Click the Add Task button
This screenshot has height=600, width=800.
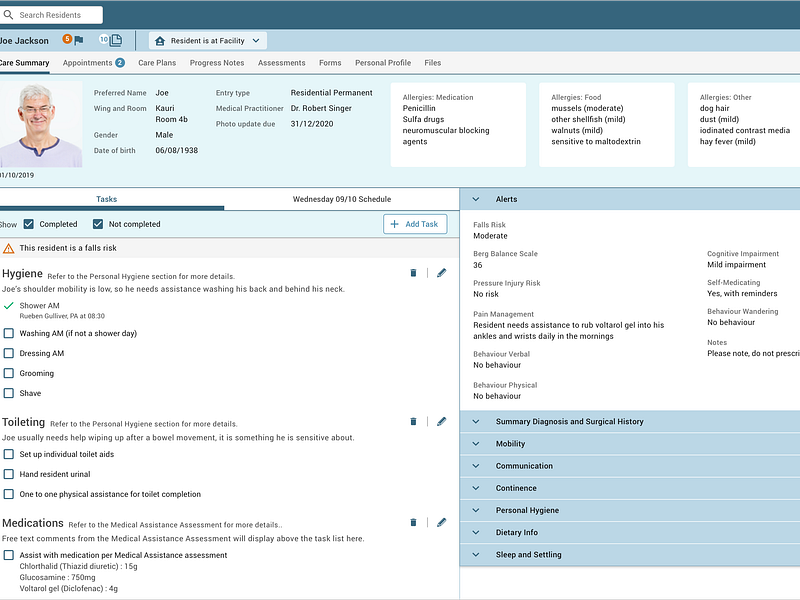(415, 224)
